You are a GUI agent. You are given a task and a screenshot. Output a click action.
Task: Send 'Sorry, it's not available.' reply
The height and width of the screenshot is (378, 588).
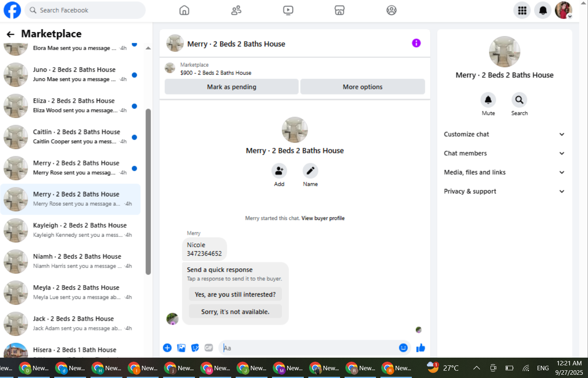[x=235, y=312]
